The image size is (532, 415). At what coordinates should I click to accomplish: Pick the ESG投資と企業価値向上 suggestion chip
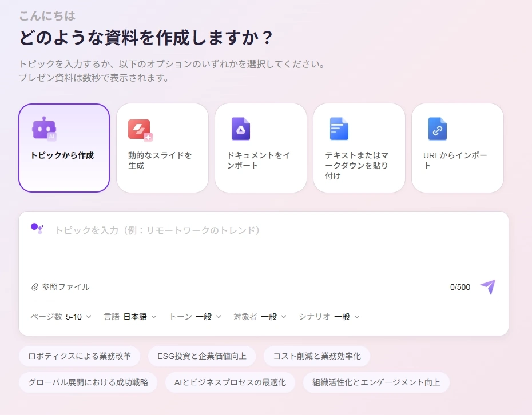202,356
